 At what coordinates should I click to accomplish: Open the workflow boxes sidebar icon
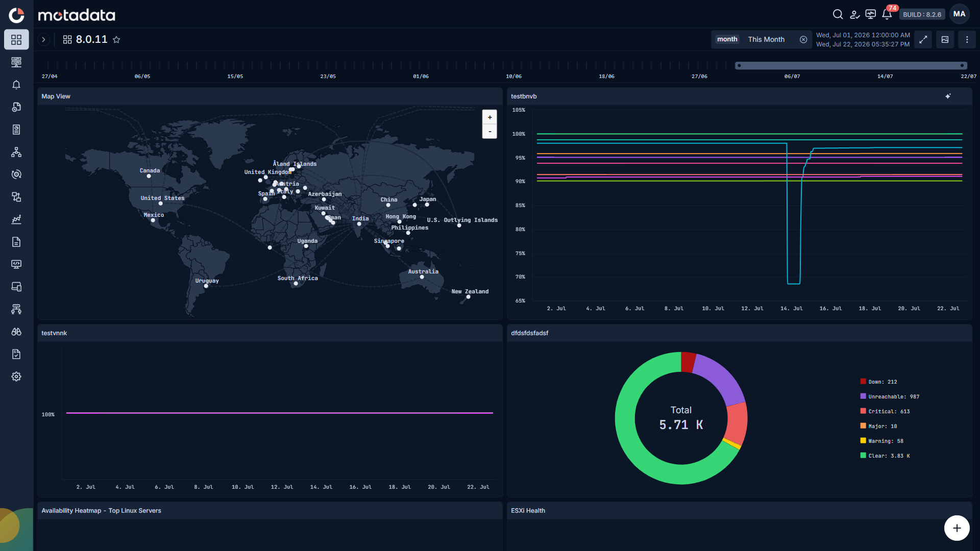[16, 197]
